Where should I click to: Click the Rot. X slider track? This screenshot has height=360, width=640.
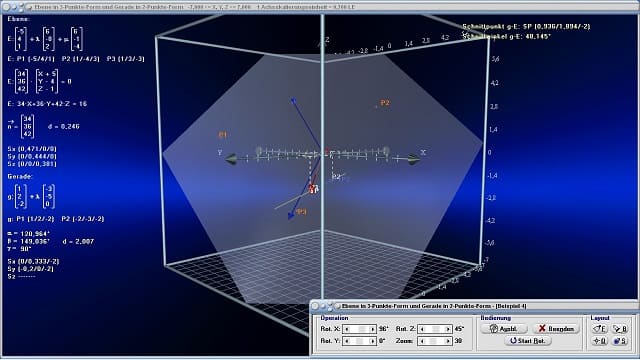click(x=360, y=329)
